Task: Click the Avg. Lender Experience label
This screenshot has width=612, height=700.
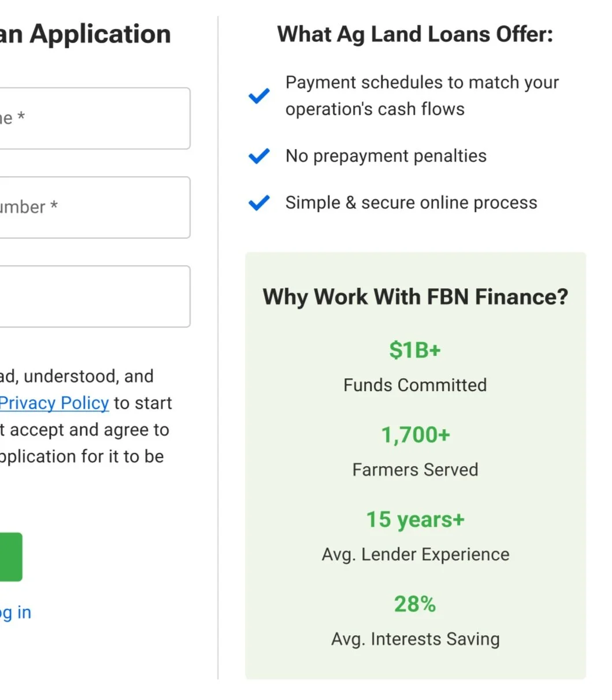Action: tap(415, 554)
